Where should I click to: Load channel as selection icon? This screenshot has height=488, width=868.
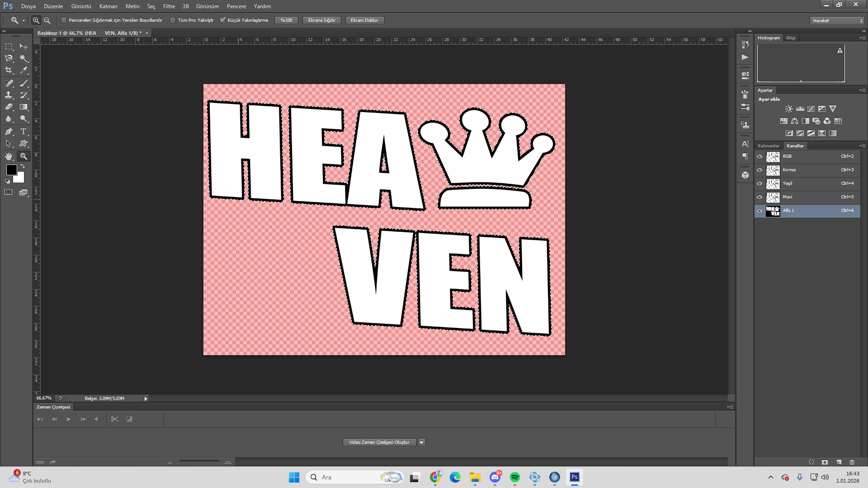pos(811,462)
